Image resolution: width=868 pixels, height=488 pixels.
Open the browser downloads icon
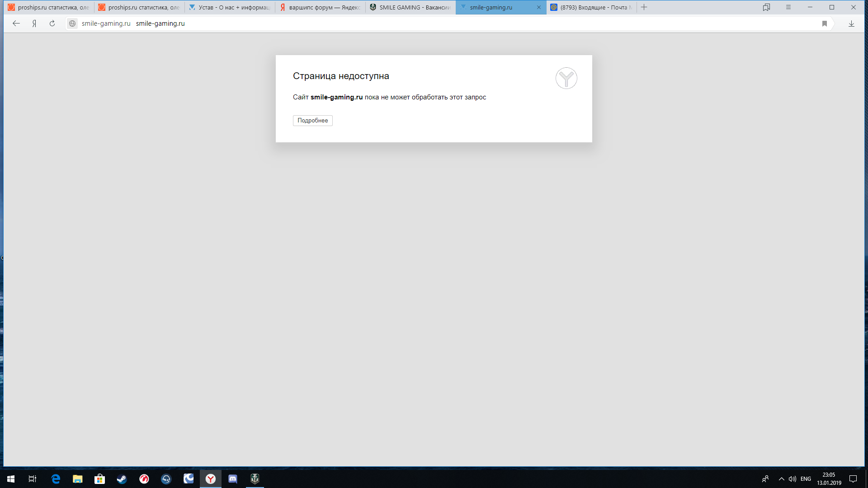[851, 23]
